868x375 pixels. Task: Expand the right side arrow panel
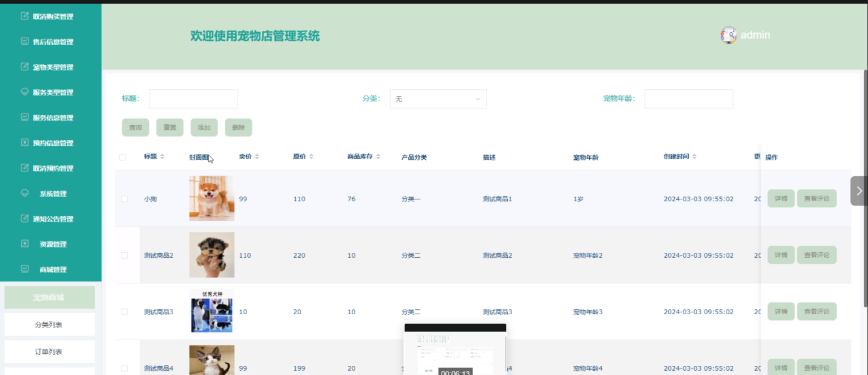[x=859, y=191]
